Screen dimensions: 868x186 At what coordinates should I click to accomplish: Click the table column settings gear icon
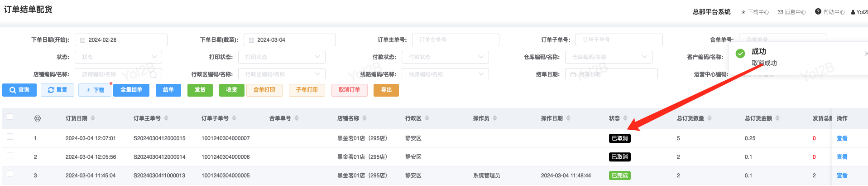(38, 118)
